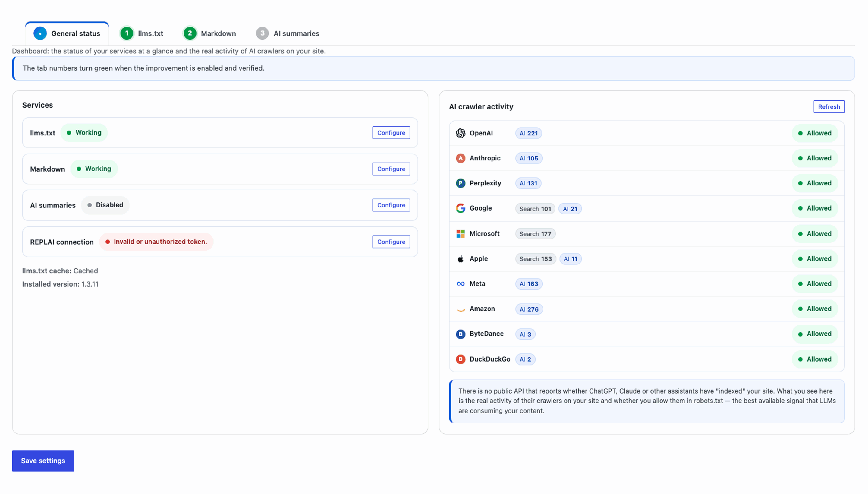Configure the Markdown service
868x494 pixels.
[391, 169]
